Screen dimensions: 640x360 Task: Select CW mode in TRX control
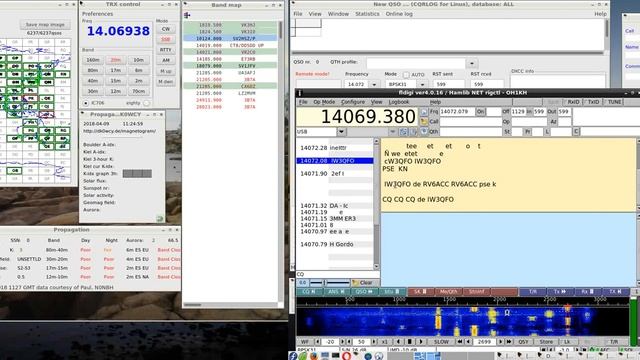(165, 29)
